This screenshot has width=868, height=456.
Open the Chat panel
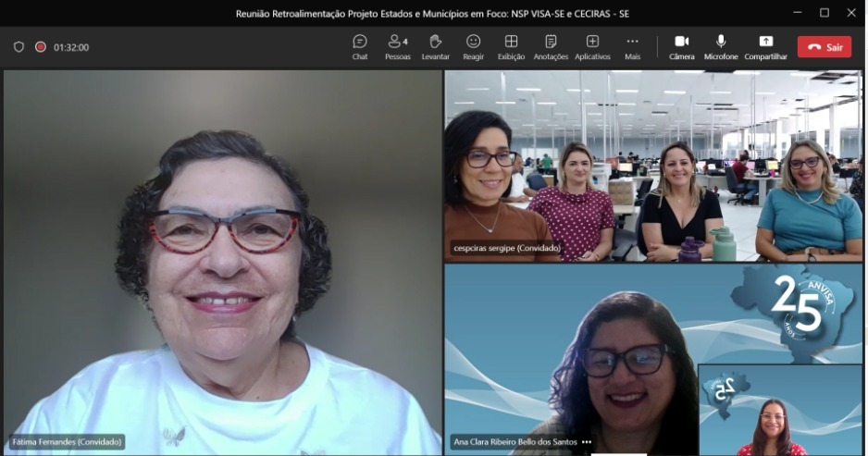[x=360, y=47]
